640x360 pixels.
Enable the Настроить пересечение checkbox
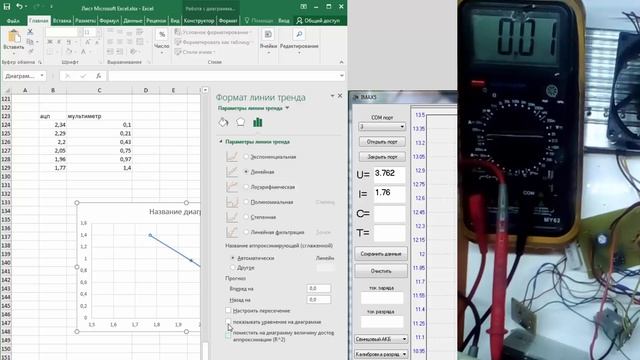pyautogui.click(x=228, y=311)
